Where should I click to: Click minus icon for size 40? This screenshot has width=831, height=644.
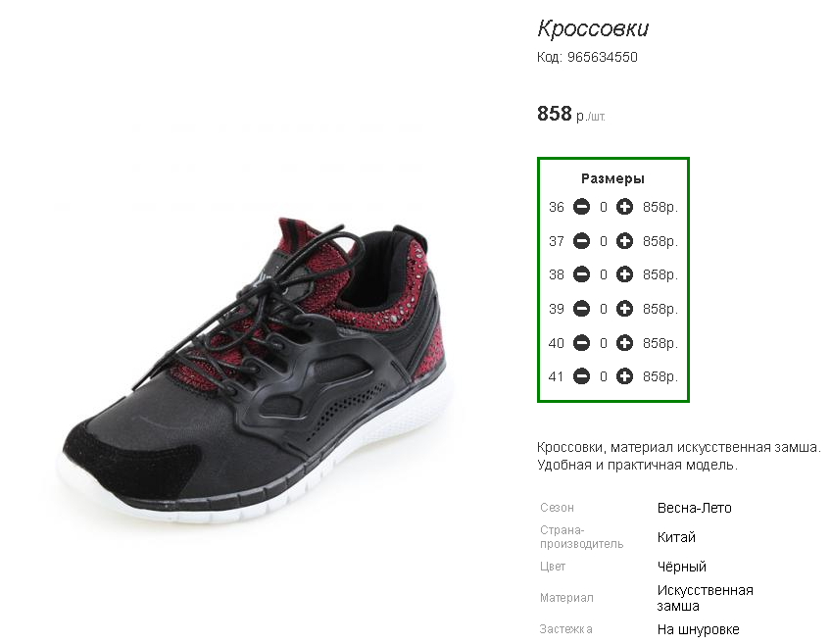(581, 343)
